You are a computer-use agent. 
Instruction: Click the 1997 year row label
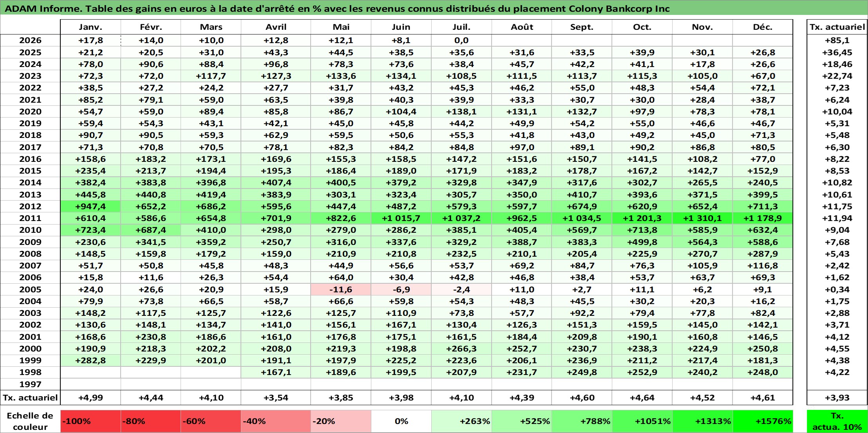(x=30, y=384)
